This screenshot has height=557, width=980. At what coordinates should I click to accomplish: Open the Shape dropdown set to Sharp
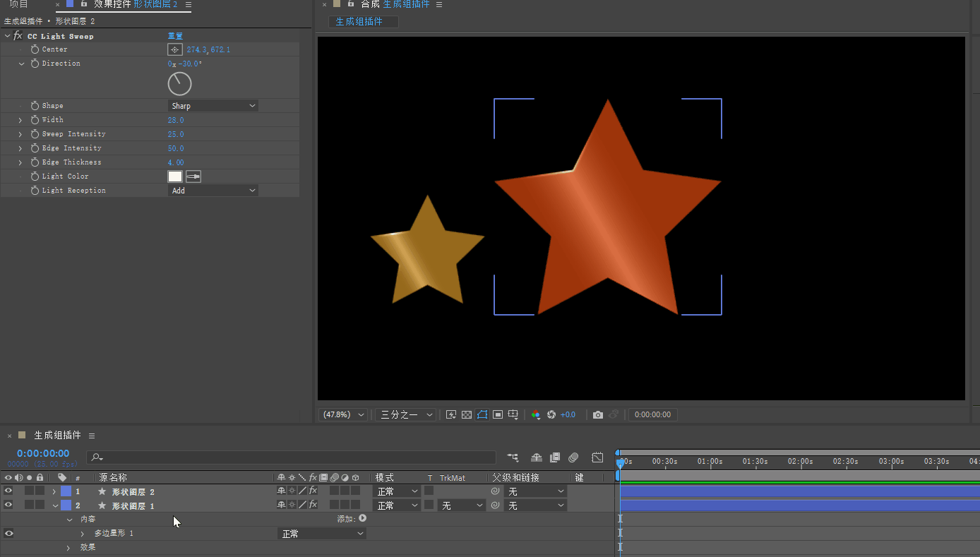click(213, 106)
